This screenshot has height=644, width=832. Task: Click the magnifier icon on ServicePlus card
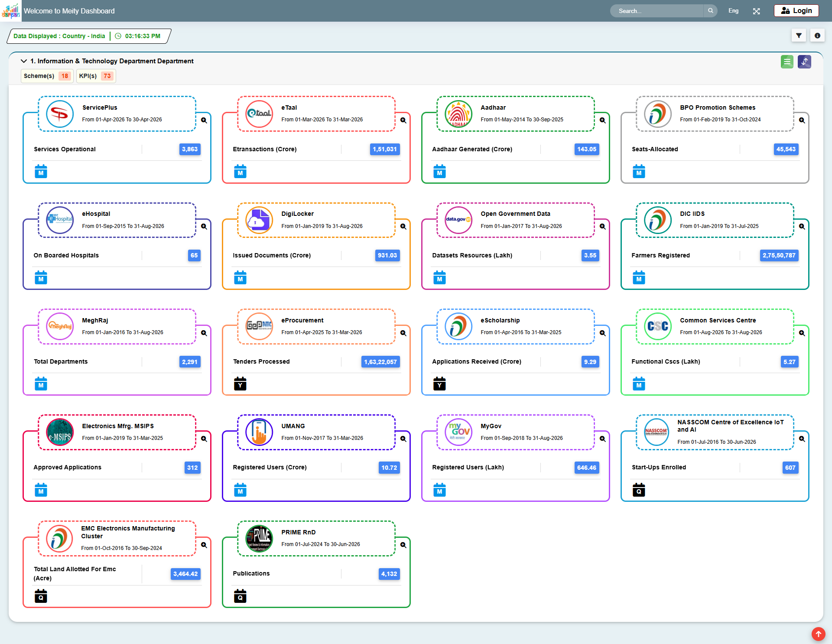204,120
